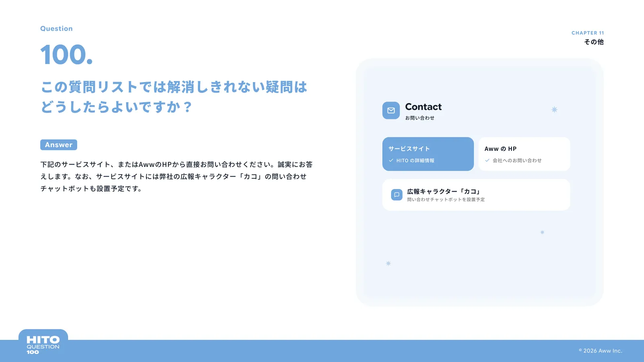Click the question line この質問リストでは解消しきれない疑問は
Image resolution: width=644 pixels, height=362 pixels.
click(x=174, y=87)
